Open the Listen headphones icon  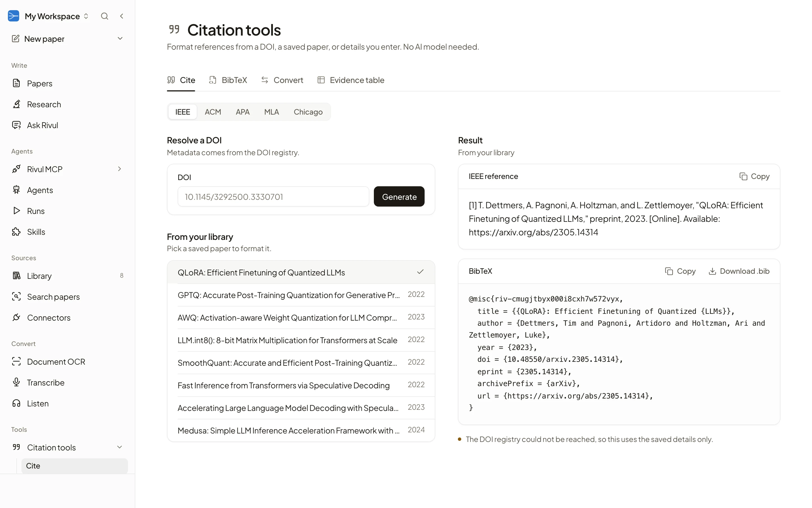[16, 403]
